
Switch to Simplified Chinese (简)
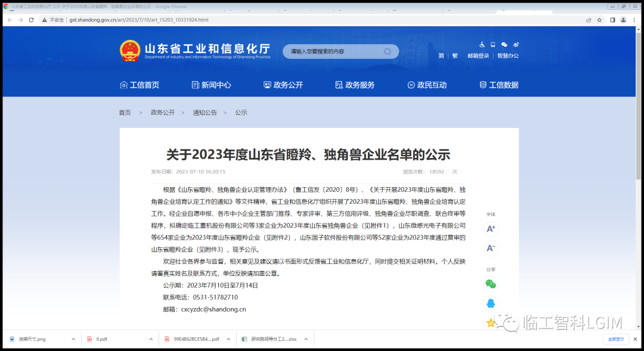441,56
